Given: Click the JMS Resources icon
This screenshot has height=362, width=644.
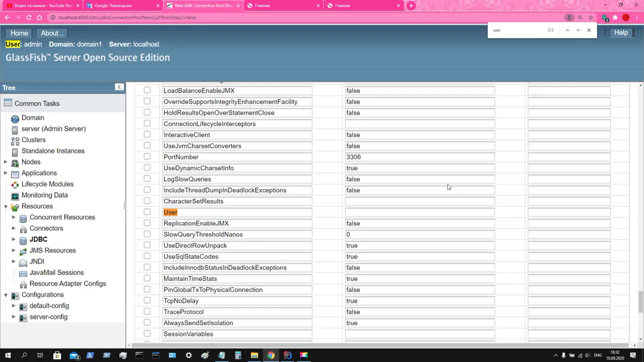Looking at the screenshot, I should 23,252.
